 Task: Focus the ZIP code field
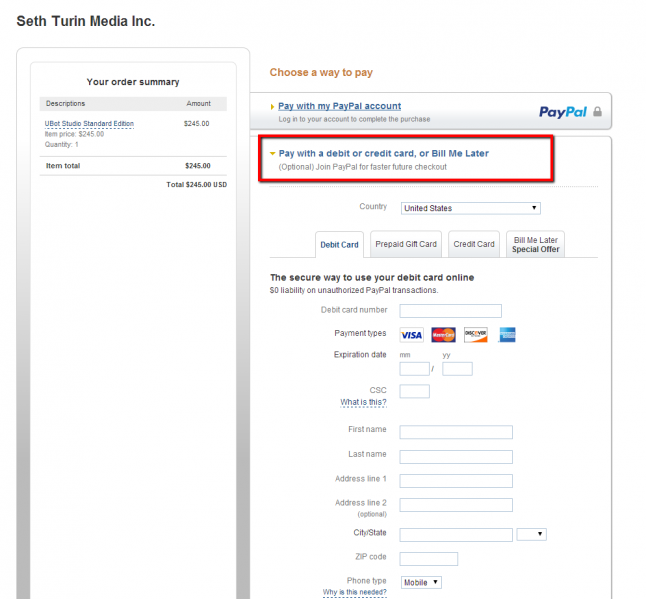428,559
